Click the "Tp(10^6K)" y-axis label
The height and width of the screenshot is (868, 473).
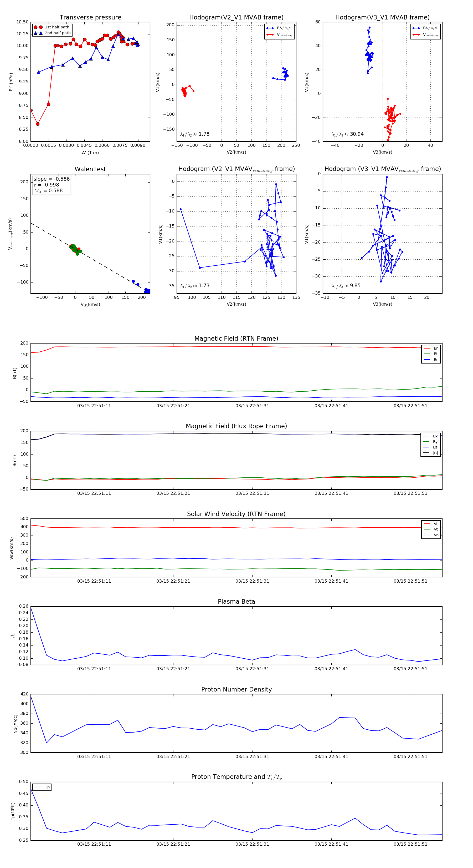[13, 811]
